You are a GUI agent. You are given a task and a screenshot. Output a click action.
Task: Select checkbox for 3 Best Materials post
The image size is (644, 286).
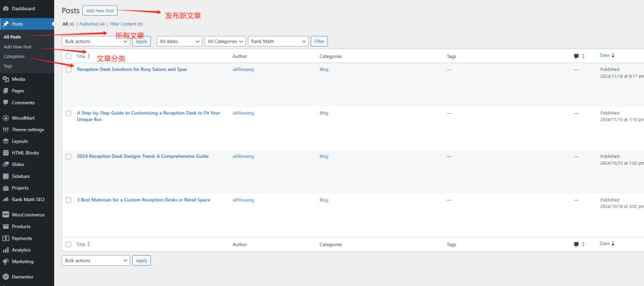tap(69, 200)
